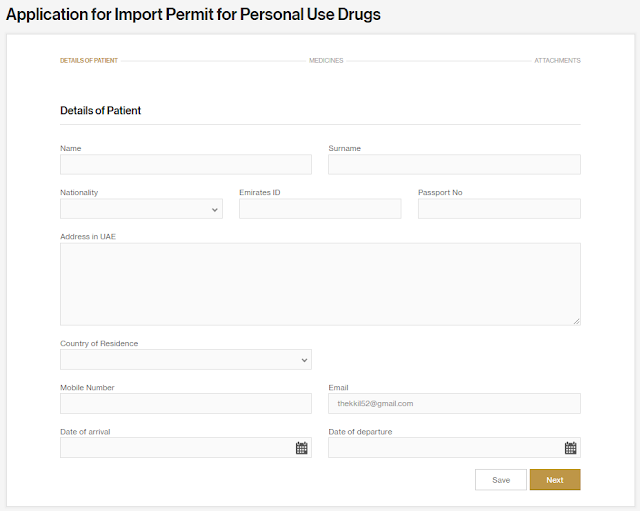Focus the Name input field
The width and height of the screenshot is (640, 511).
186,164
